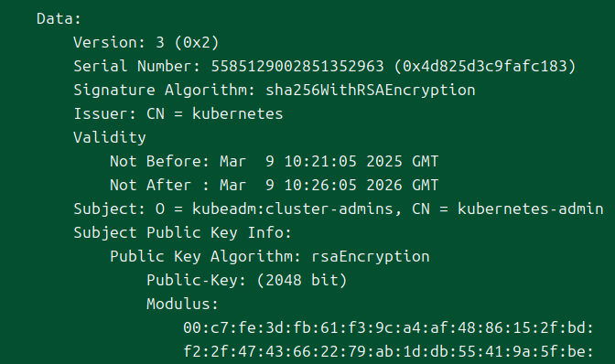This screenshot has height=364, width=615.
Task: Click the 'Signature Algorithm' label
Action: [x=162, y=91]
